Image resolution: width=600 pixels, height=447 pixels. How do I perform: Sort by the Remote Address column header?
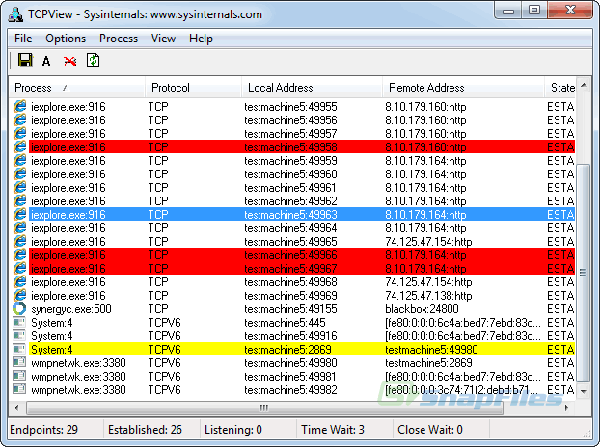463,88
